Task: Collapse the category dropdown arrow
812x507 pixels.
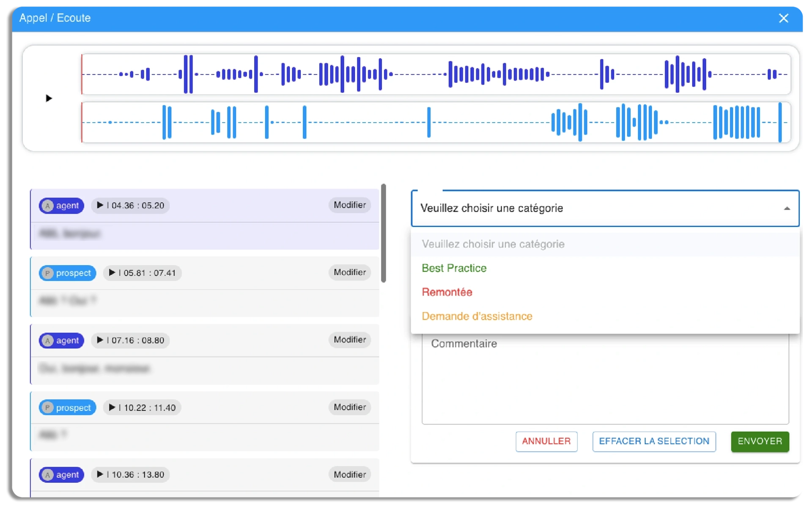Action: point(787,208)
